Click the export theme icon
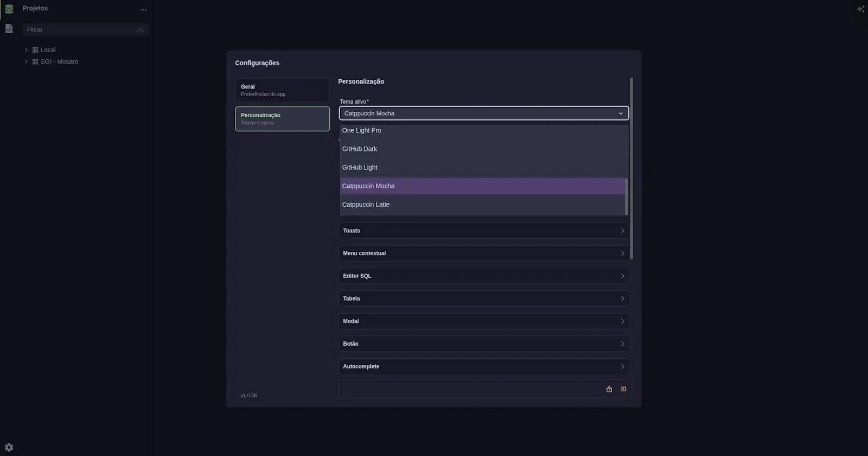 [609, 389]
